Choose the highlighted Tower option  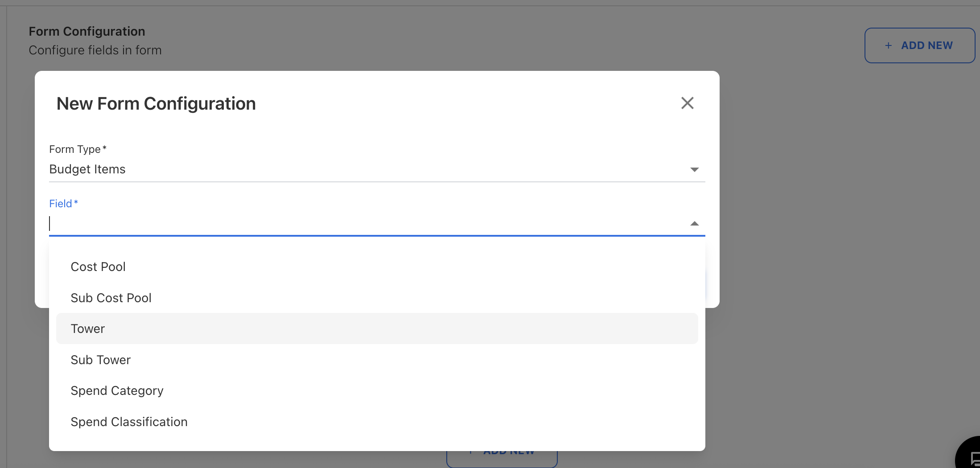click(88, 328)
